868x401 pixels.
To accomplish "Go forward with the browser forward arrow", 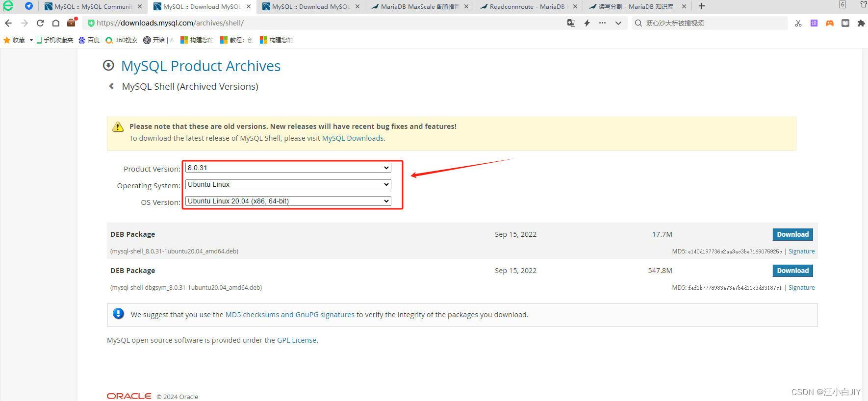I will 25,23.
